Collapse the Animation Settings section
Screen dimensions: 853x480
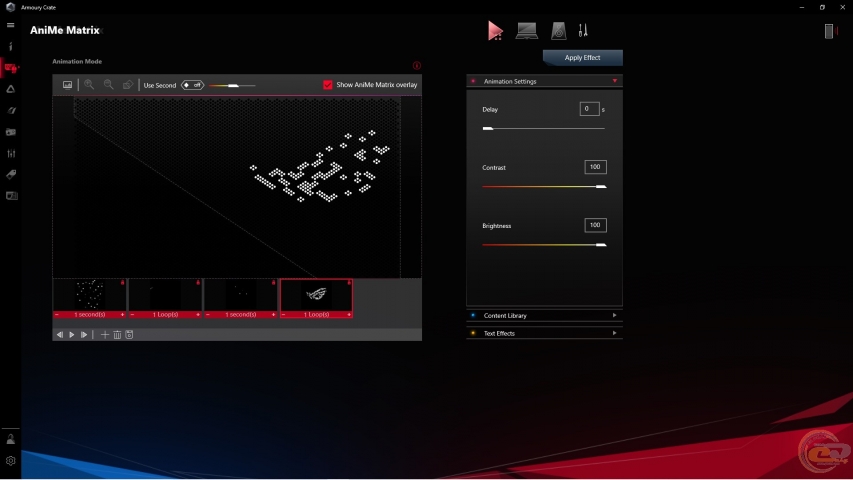click(x=545, y=81)
